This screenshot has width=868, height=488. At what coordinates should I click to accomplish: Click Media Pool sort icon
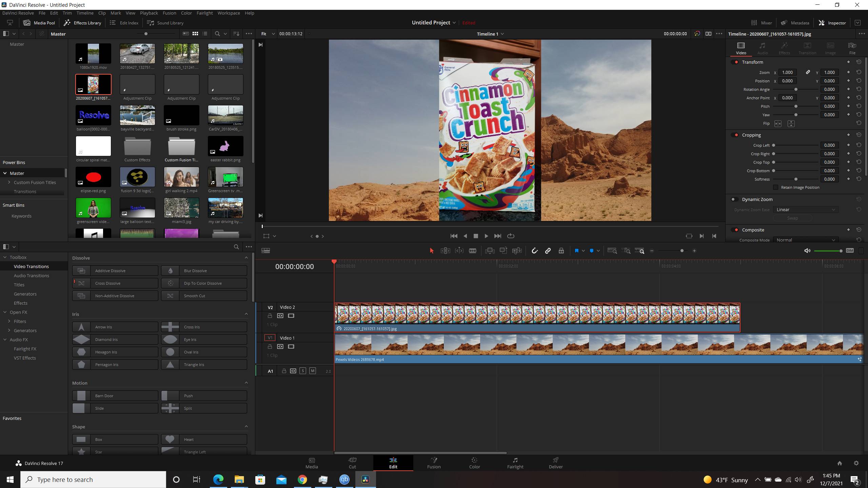point(236,34)
